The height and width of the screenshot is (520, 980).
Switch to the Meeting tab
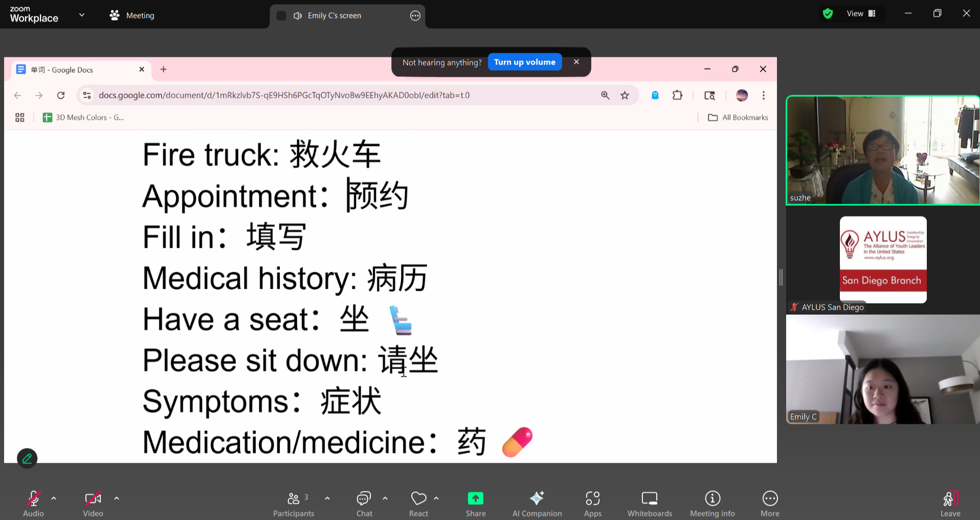(x=132, y=15)
